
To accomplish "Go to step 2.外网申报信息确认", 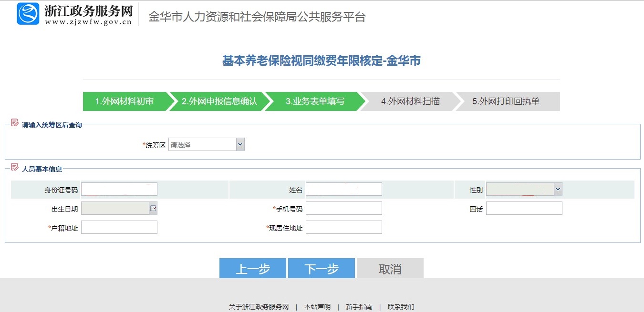I will point(219,101).
